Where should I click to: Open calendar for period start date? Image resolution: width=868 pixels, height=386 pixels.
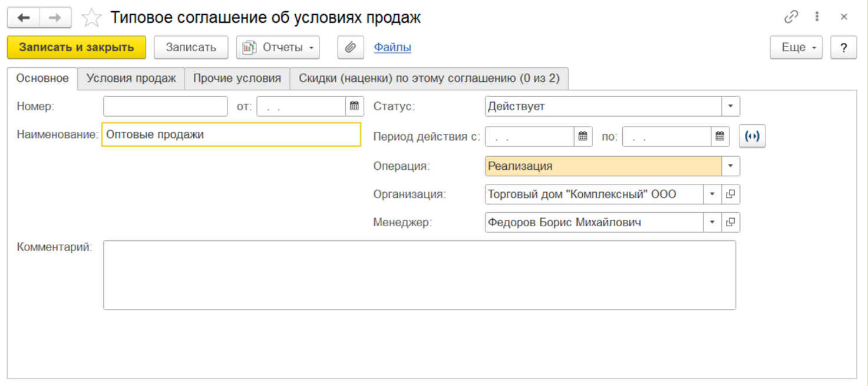click(583, 137)
